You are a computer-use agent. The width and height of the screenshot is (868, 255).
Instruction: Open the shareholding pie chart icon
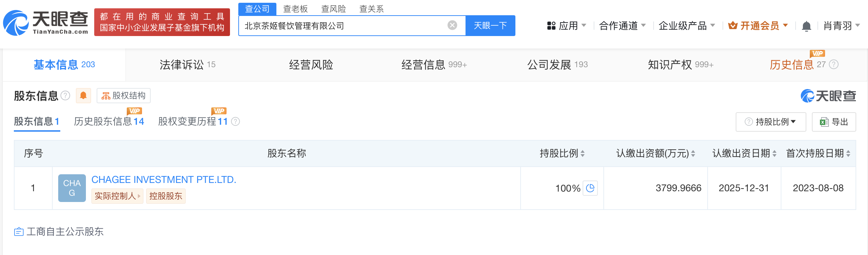pyautogui.click(x=590, y=188)
